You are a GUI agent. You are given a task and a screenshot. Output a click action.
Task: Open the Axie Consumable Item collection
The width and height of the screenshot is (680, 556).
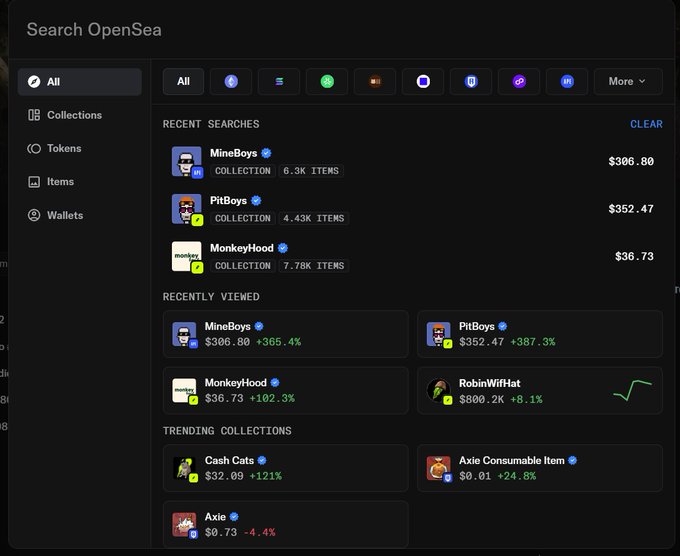(540, 468)
